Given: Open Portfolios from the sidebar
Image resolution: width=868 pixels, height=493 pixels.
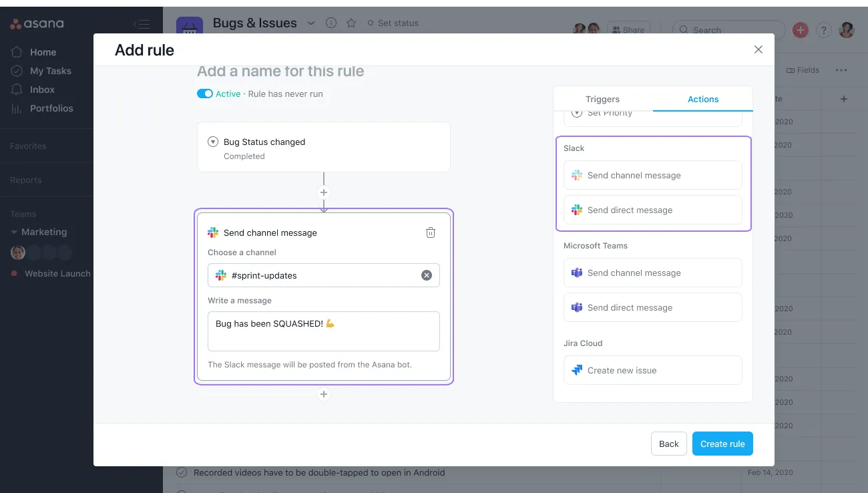Looking at the screenshot, I should (x=50, y=108).
